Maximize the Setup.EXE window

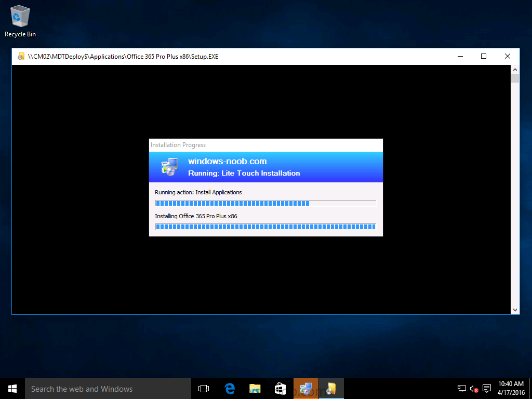484,56
